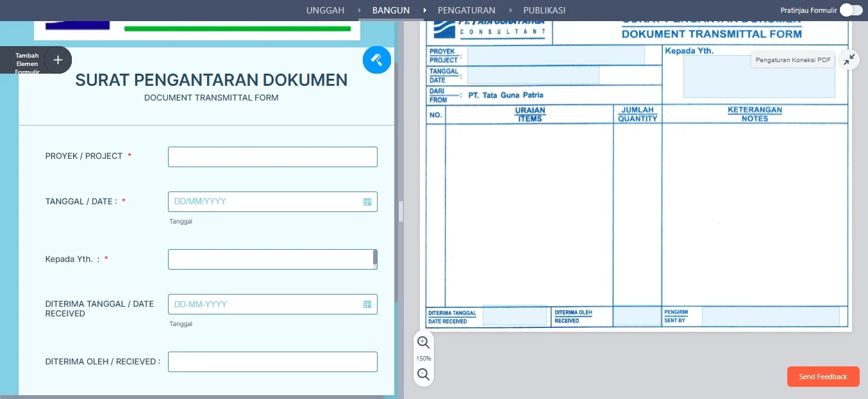Select the form styling brush icon
Screen dimensions: 868x399
coord(377,60)
